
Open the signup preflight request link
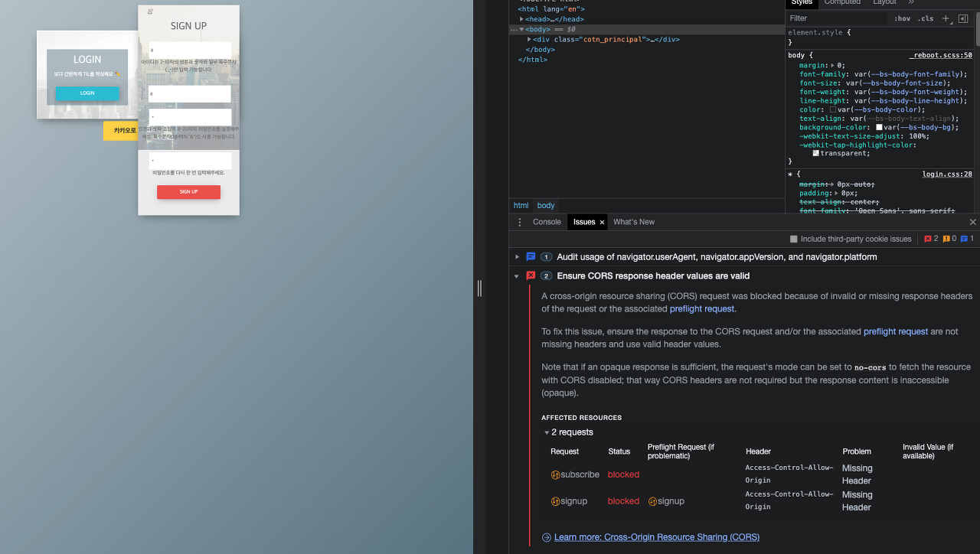(x=671, y=501)
